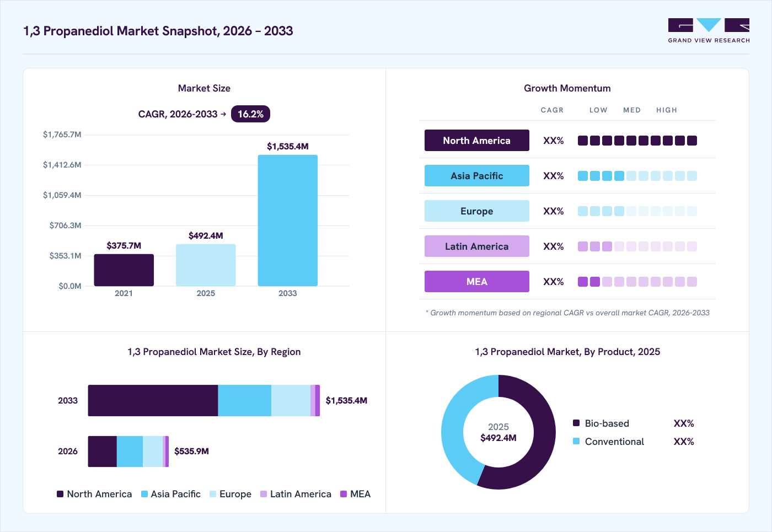The image size is (772, 532).
Task: Click the $1,765.7M axis label
Action: point(62,135)
